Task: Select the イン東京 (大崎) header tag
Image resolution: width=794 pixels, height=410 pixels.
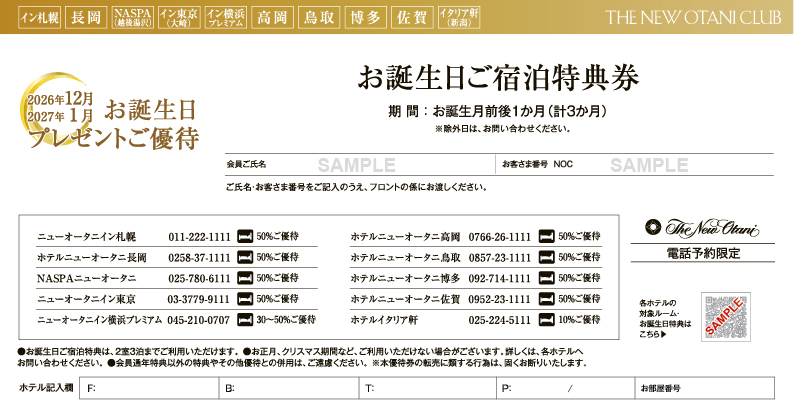Action: (x=179, y=18)
